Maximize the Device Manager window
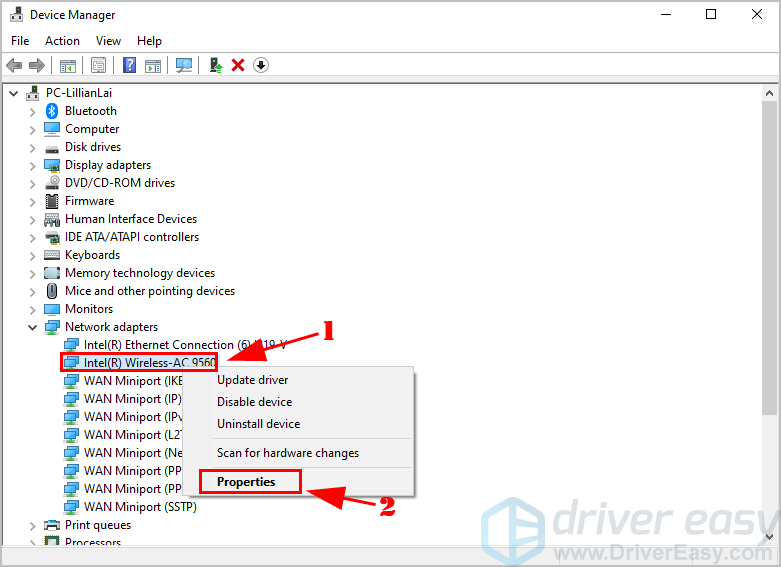Viewport: 781px width, 567px height. tap(711, 14)
